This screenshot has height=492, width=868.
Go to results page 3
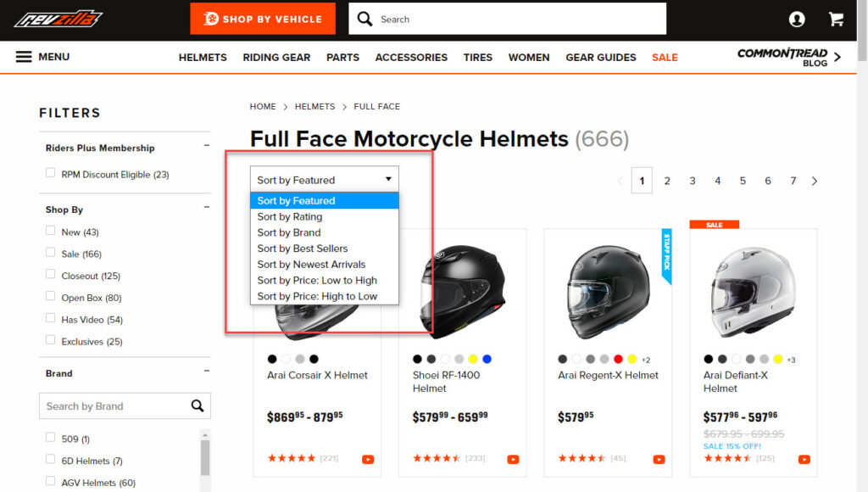point(692,182)
